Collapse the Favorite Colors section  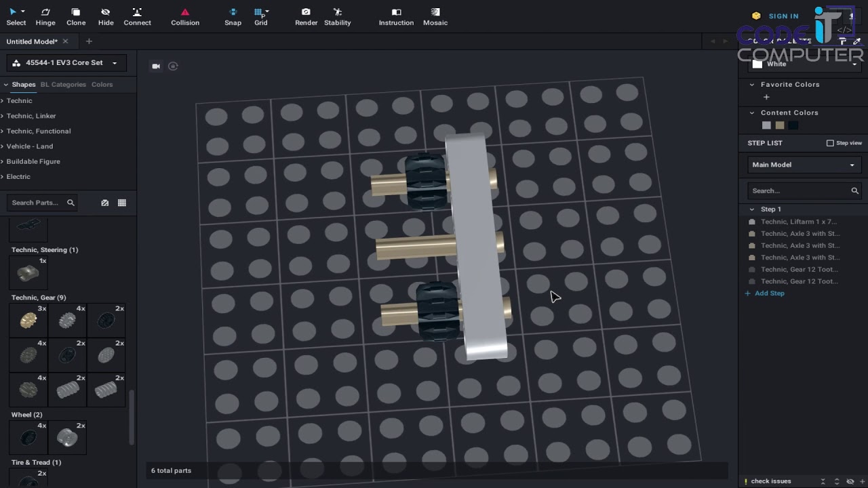pyautogui.click(x=752, y=85)
